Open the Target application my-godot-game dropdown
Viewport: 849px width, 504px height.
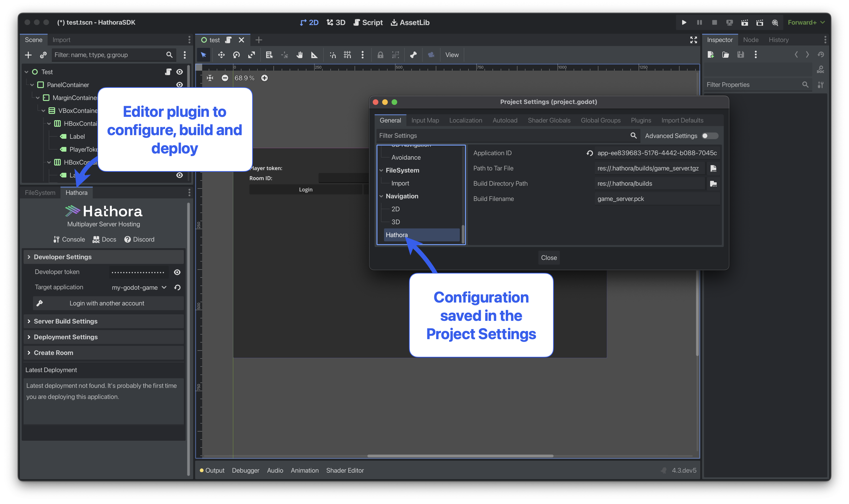point(139,287)
